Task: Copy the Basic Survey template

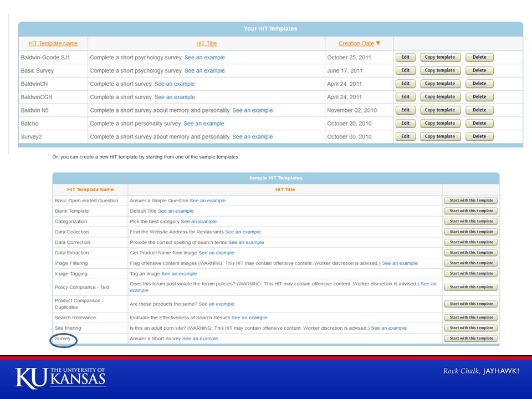Action: pos(440,70)
